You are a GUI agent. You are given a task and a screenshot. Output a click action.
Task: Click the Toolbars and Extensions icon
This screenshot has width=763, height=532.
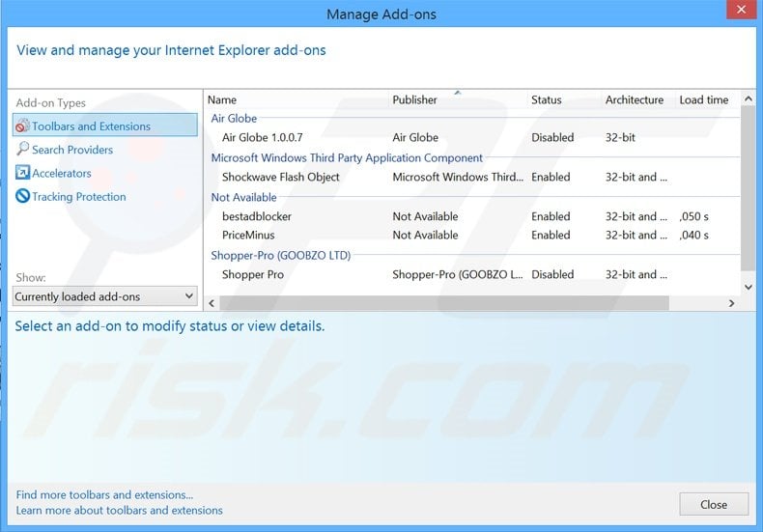pos(22,126)
